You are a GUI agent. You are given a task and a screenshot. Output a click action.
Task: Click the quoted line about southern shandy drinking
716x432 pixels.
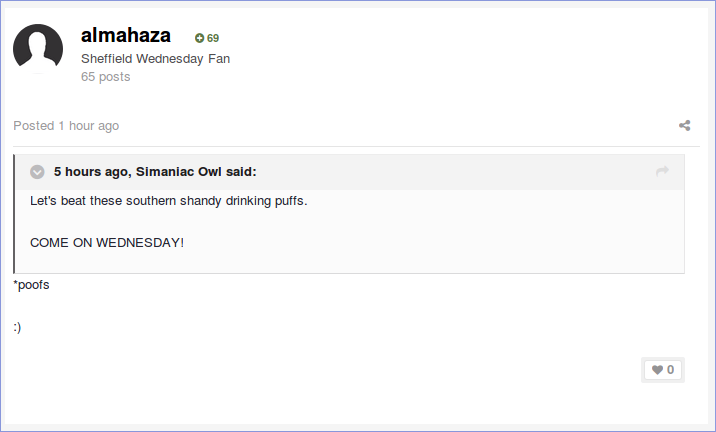coord(169,201)
